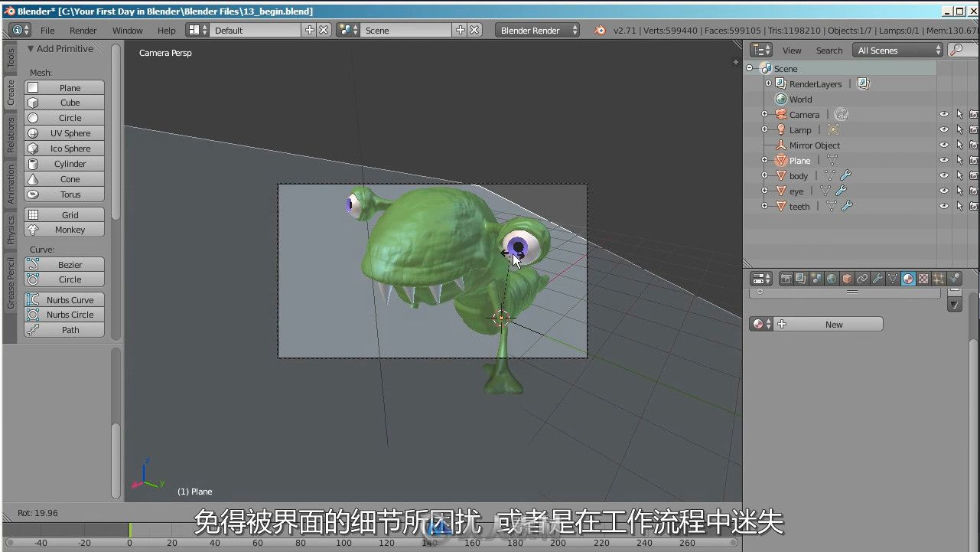The height and width of the screenshot is (552, 980).
Task: Open the Render menu
Action: (x=83, y=31)
